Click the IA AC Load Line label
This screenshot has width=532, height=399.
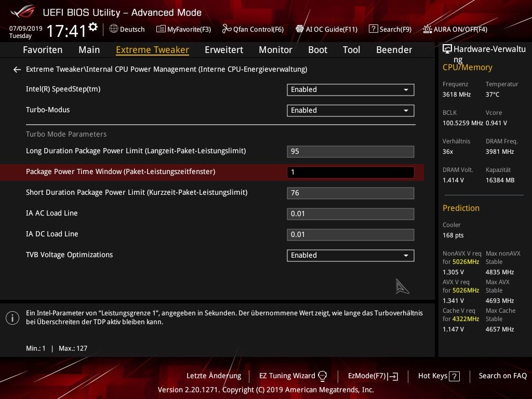pos(52,213)
